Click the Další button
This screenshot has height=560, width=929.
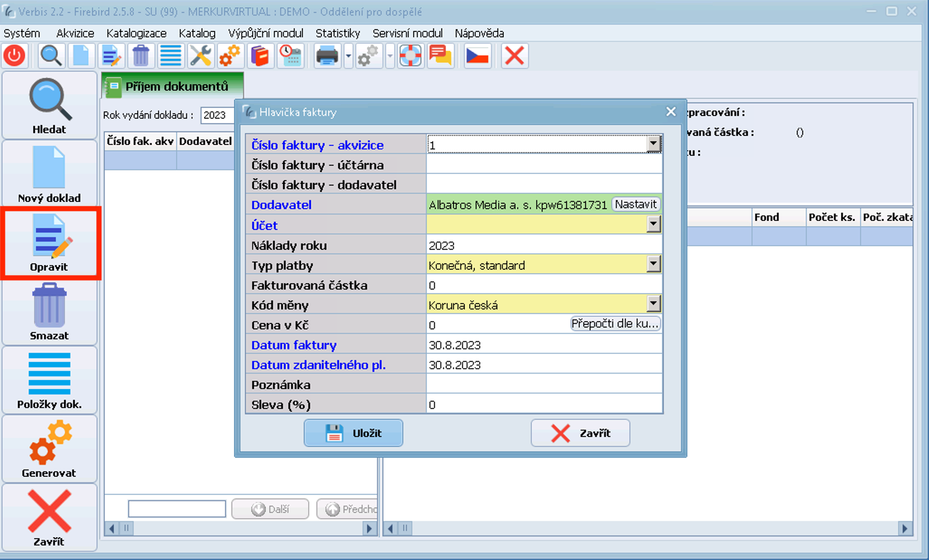point(270,509)
